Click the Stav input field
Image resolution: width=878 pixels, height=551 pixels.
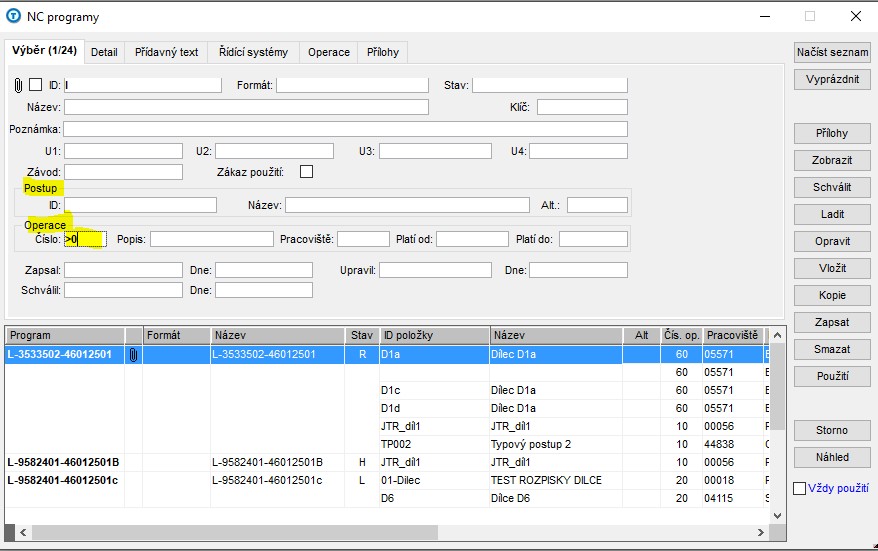(x=550, y=85)
